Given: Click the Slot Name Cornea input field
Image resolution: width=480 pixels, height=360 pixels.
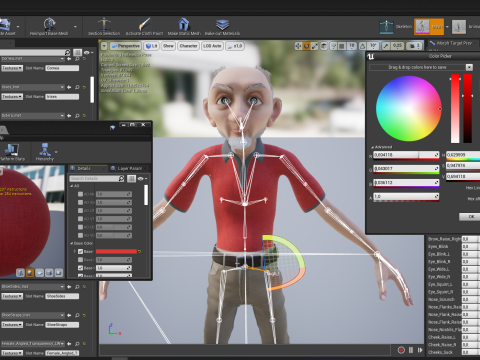Looking at the screenshot, I should pyautogui.click(x=62, y=68).
